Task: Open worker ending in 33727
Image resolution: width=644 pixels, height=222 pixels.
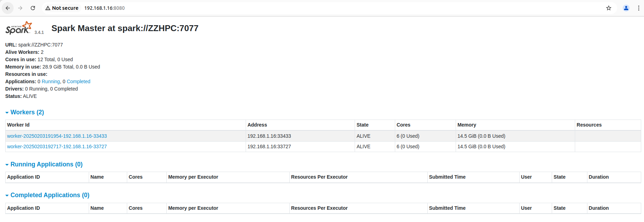Action: [x=57, y=146]
